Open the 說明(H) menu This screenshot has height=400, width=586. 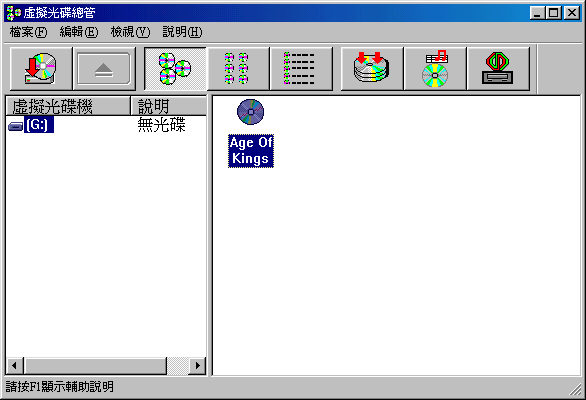click(x=182, y=32)
